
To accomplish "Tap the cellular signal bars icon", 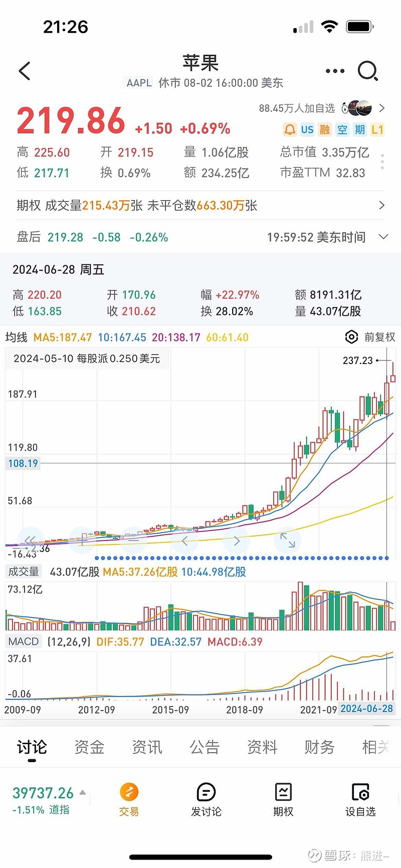I will 303,27.
